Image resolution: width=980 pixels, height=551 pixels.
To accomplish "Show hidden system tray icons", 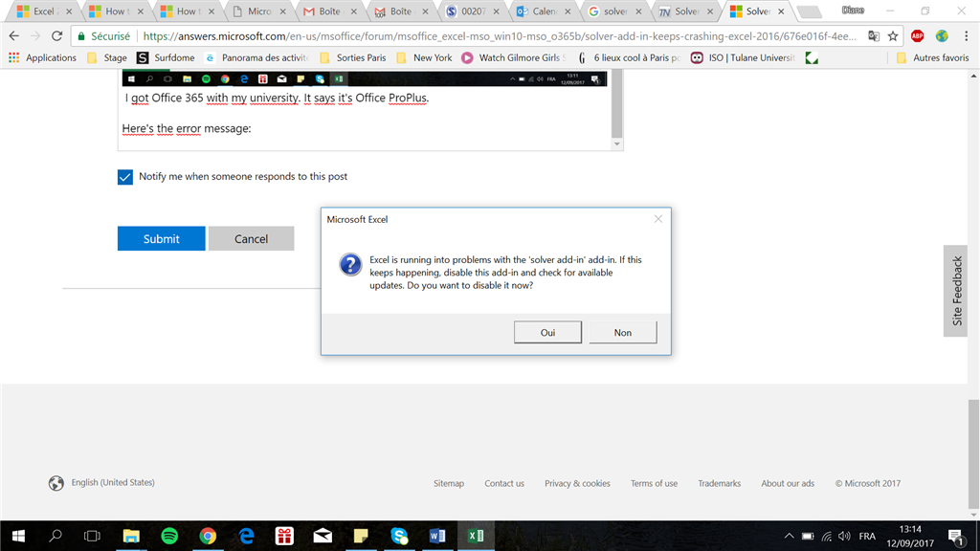I will pos(789,536).
